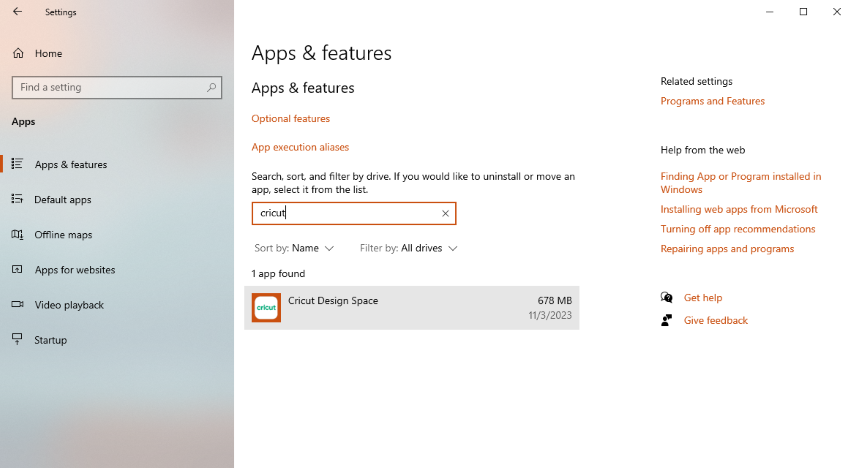
Task: Go to Home in Settings sidebar
Action: point(48,53)
